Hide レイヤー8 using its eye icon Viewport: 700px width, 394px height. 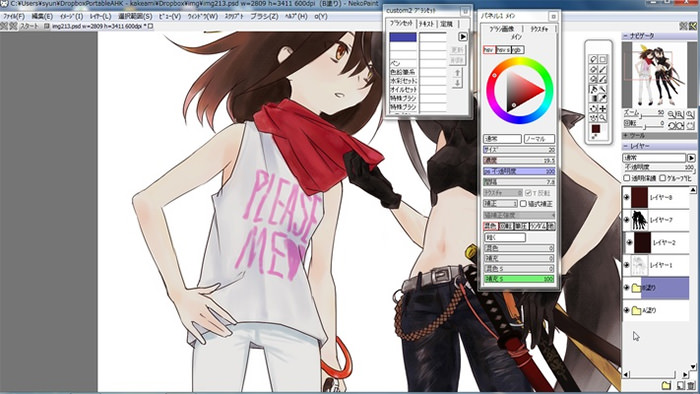[626, 197]
